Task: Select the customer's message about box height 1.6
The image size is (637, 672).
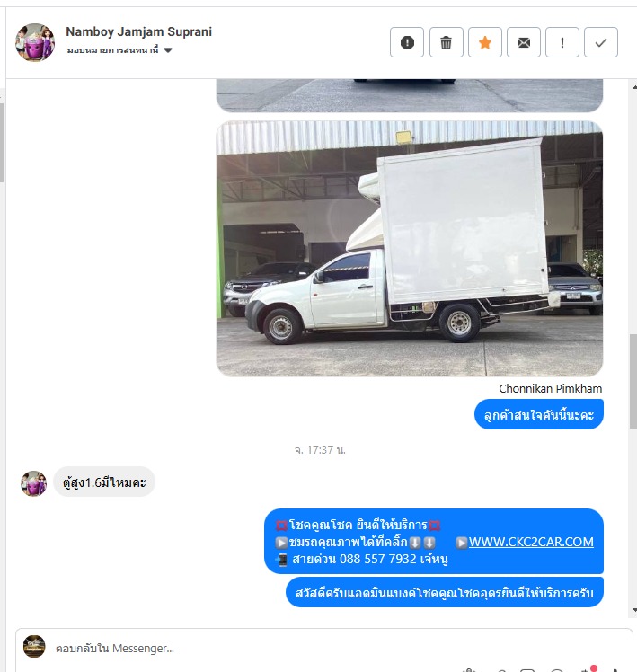Action: 104,482
